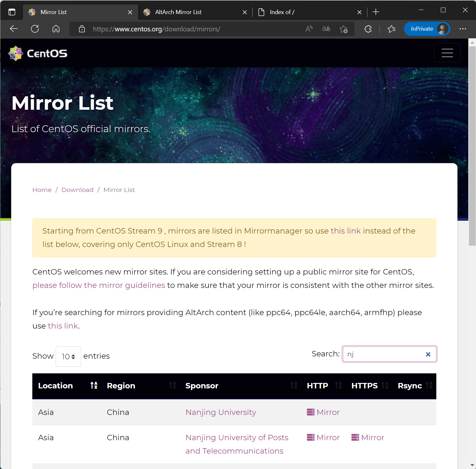Add this page to favorites

coord(344,29)
